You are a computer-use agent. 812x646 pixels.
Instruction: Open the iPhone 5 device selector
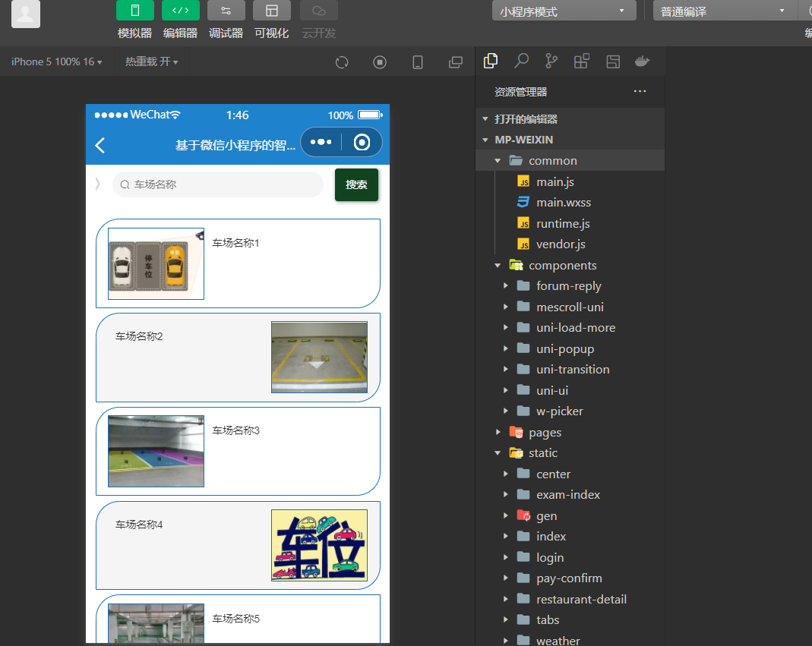click(56, 61)
